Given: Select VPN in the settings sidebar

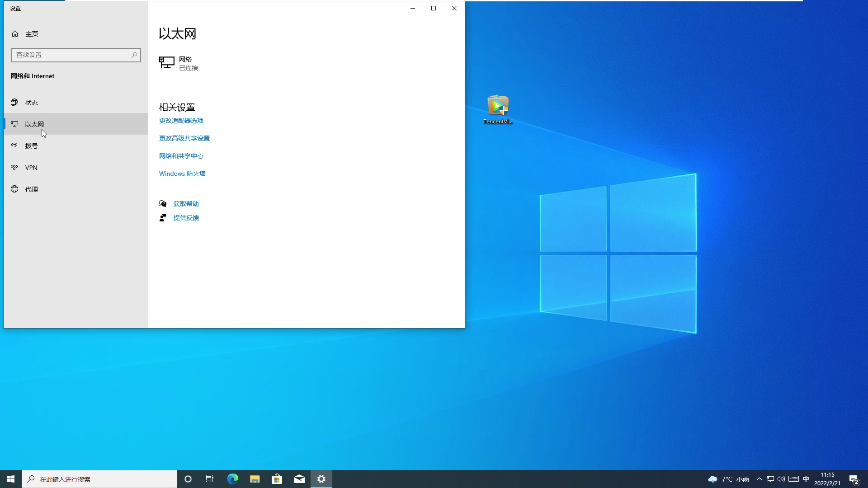Looking at the screenshot, I should 31,167.
